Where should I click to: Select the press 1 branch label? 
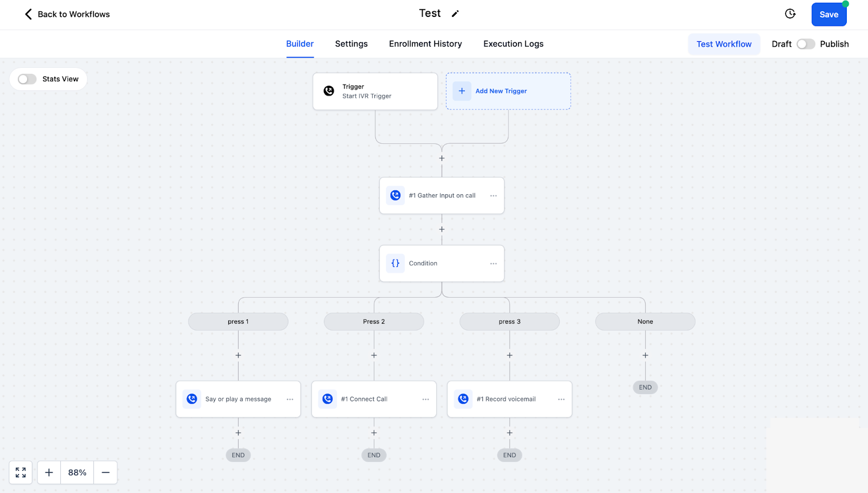(x=238, y=322)
